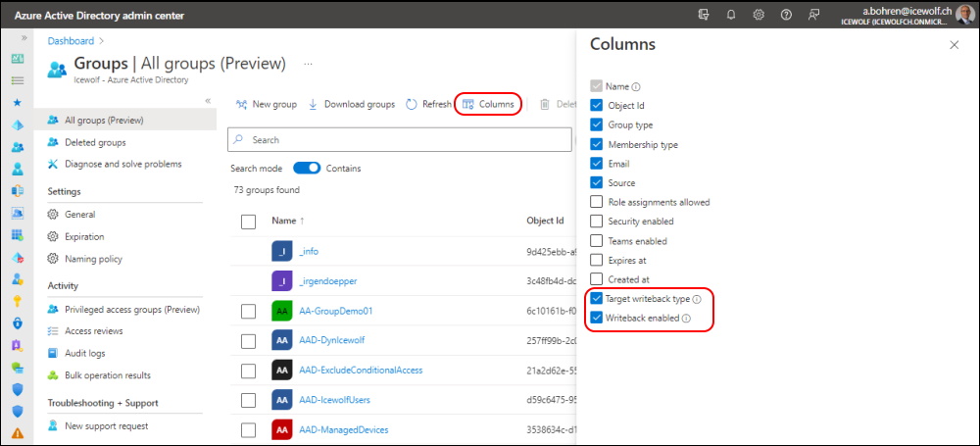Click the Columns toolbar button

pyautogui.click(x=488, y=105)
